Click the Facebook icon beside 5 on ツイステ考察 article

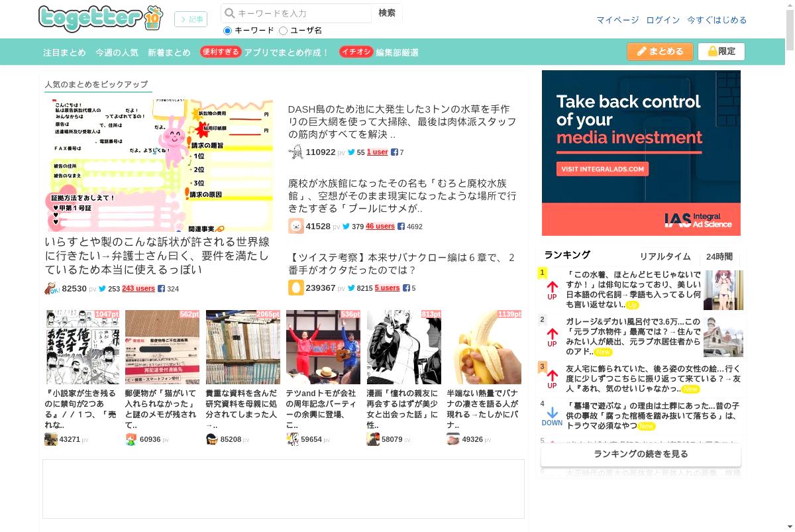pyautogui.click(x=406, y=288)
